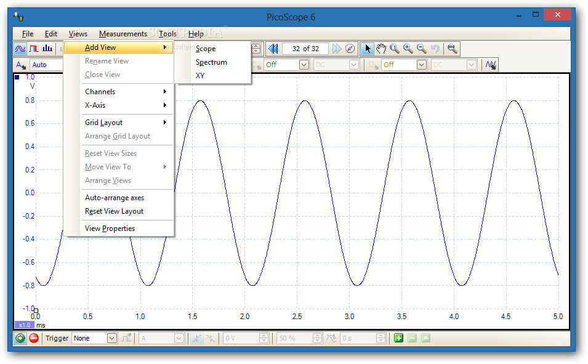This screenshot has height=364, width=588.
Task: Open the Tools menu
Action: (x=167, y=34)
